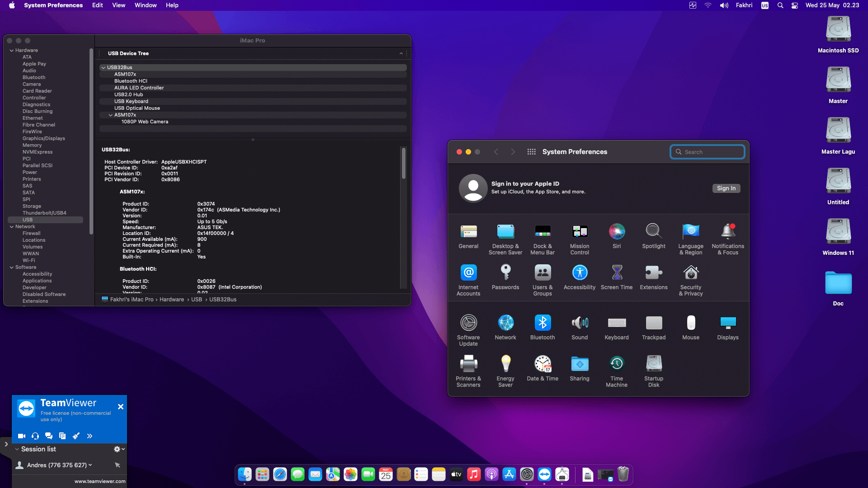Open Sound preferences pane
The image size is (868, 488).
coord(580,328)
